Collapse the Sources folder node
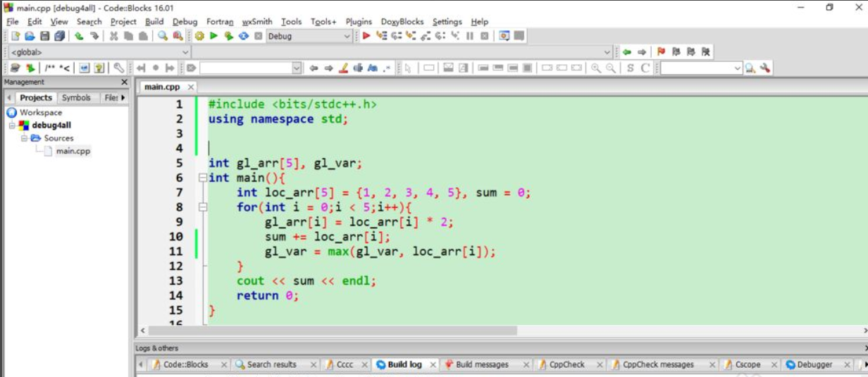 (25, 138)
